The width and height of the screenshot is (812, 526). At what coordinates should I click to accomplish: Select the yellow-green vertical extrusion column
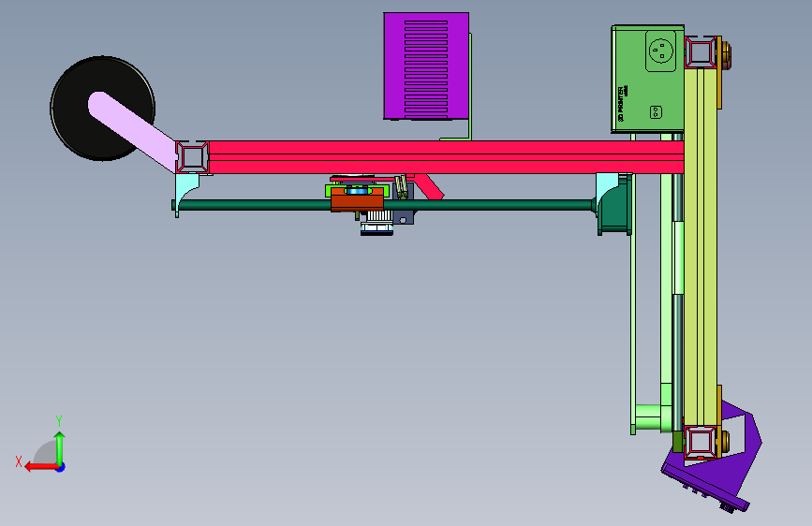point(701,247)
